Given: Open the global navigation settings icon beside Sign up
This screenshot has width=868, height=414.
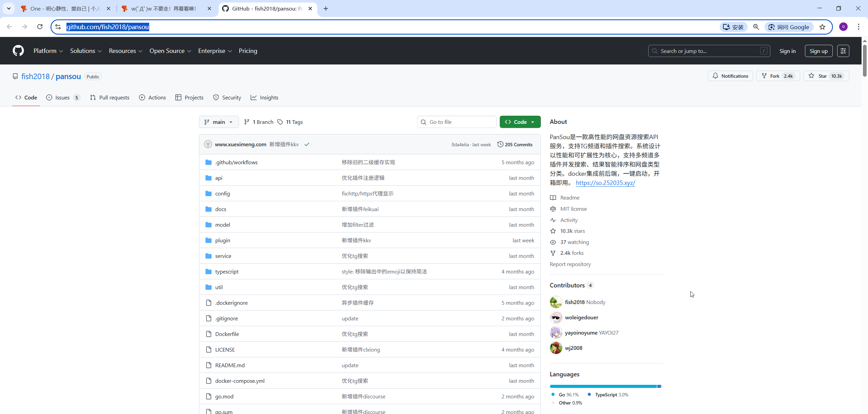Looking at the screenshot, I should pyautogui.click(x=843, y=51).
